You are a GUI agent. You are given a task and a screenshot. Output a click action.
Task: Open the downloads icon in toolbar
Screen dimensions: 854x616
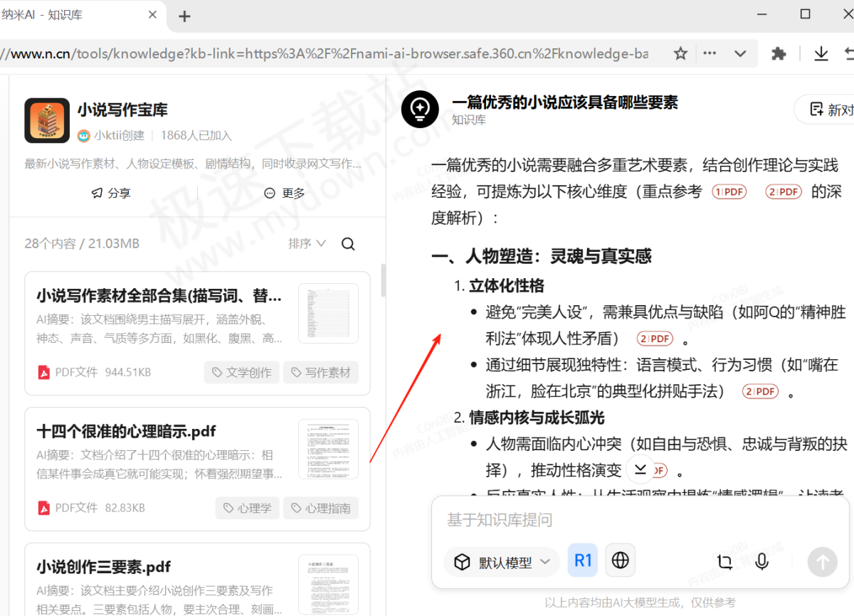click(x=821, y=53)
